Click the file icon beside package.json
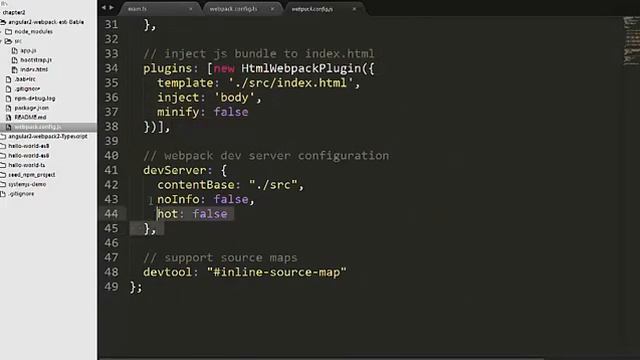Viewport: 640px width, 360px height. click(x=9, y=108)
